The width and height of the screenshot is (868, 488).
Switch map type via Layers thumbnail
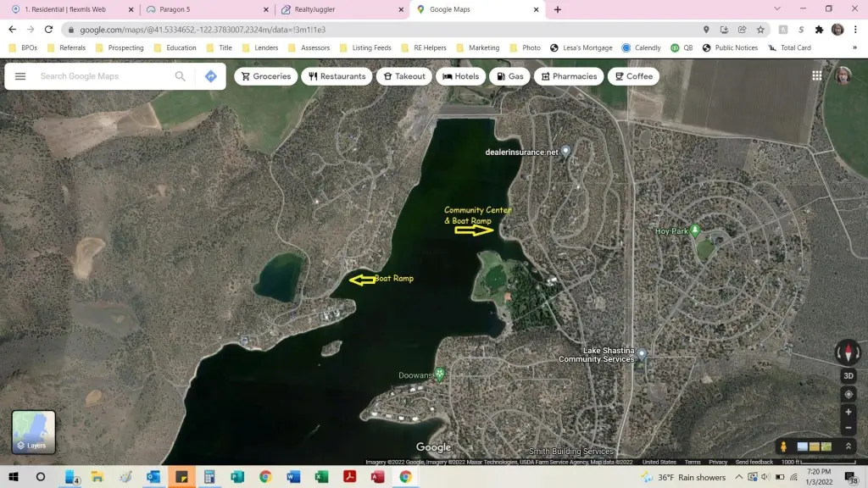[x=34, y=432]
